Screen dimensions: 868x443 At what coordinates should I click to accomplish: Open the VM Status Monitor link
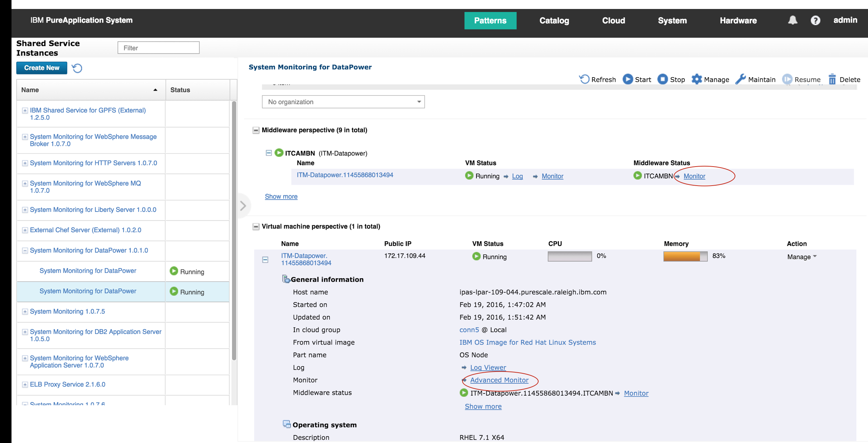553,176
